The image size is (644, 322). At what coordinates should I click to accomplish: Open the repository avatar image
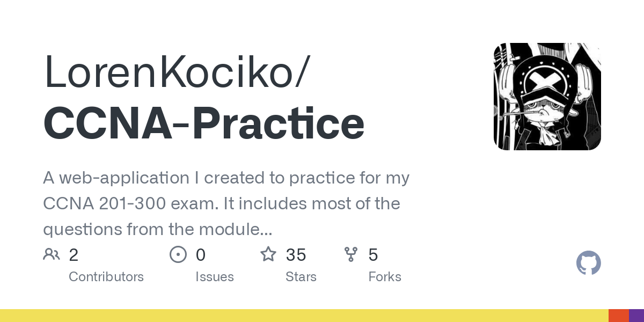point(547,97)
